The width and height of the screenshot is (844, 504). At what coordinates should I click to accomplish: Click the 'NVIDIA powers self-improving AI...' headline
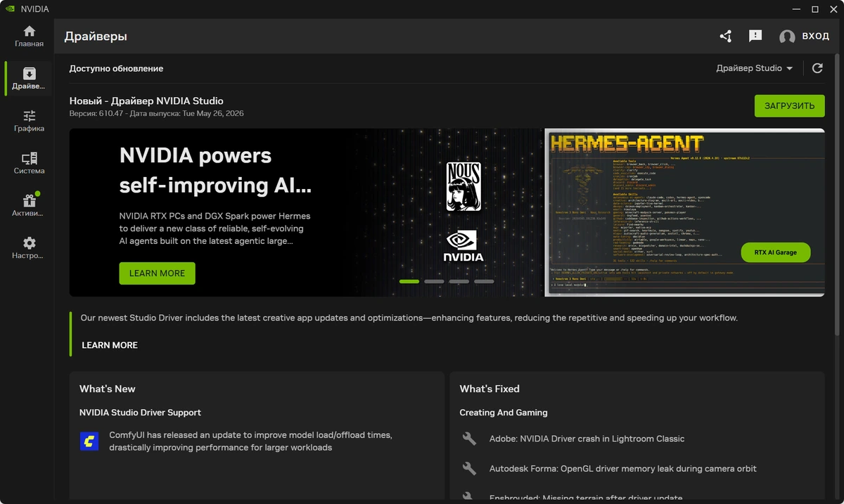click(215, 171)
